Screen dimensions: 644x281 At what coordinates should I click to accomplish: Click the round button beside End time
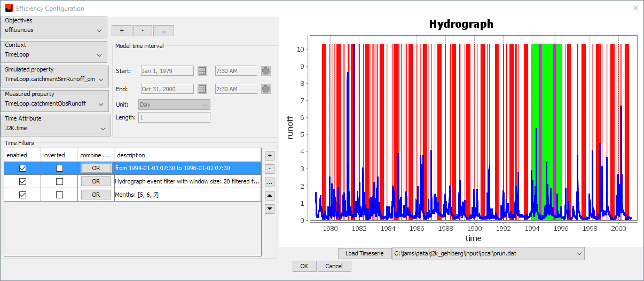(266, 89)
